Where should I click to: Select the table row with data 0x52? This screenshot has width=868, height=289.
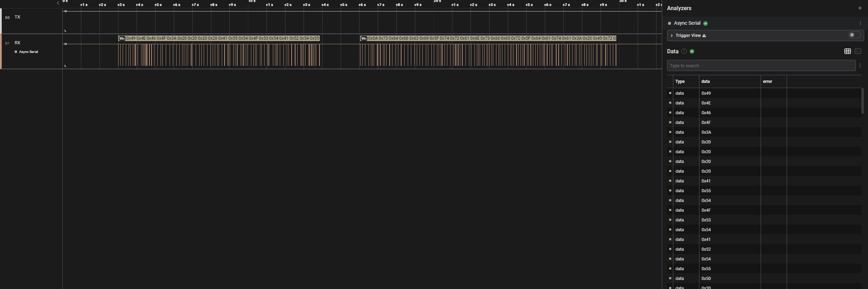(764, 249)
